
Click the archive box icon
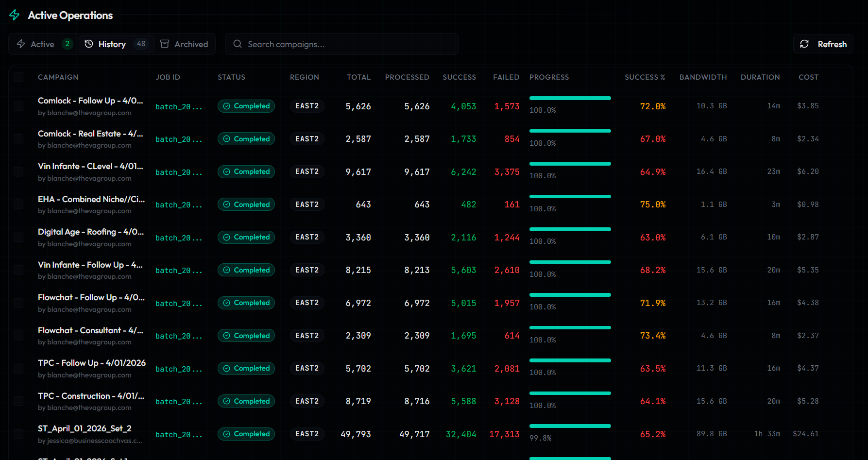pyautogui.click(x=165, y=44)
